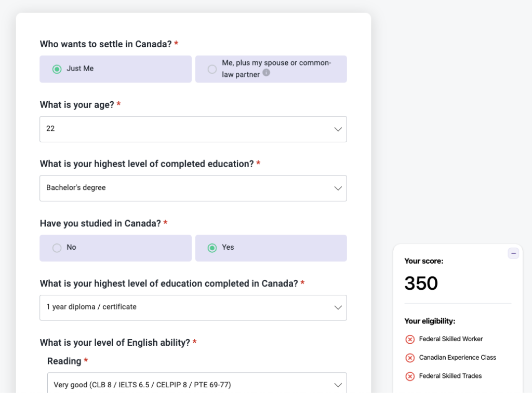Collapse the score panel with the minus icon

(513, 253)
